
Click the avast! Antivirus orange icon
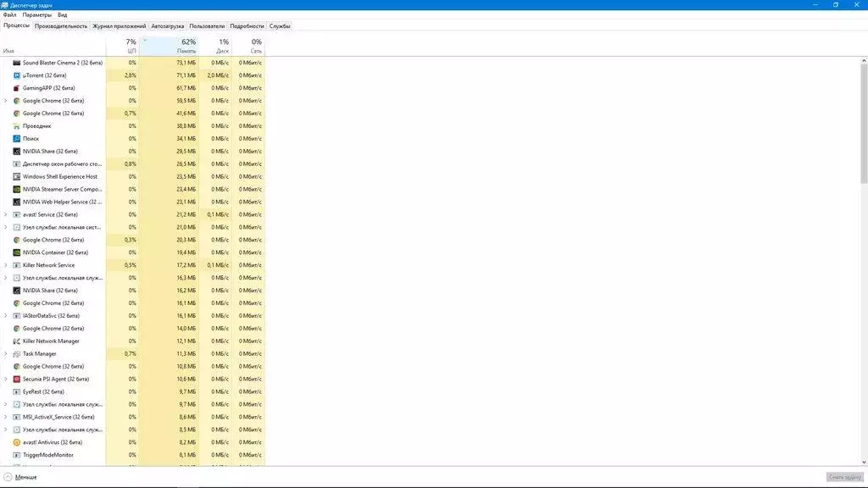(x=17, y=442)
